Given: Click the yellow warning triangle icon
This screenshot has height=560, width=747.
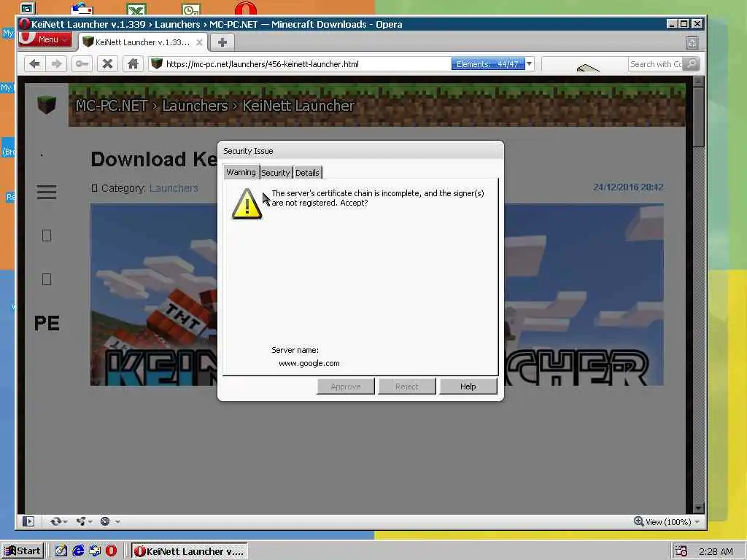Looking at the screenshot, I should (247, 204).
